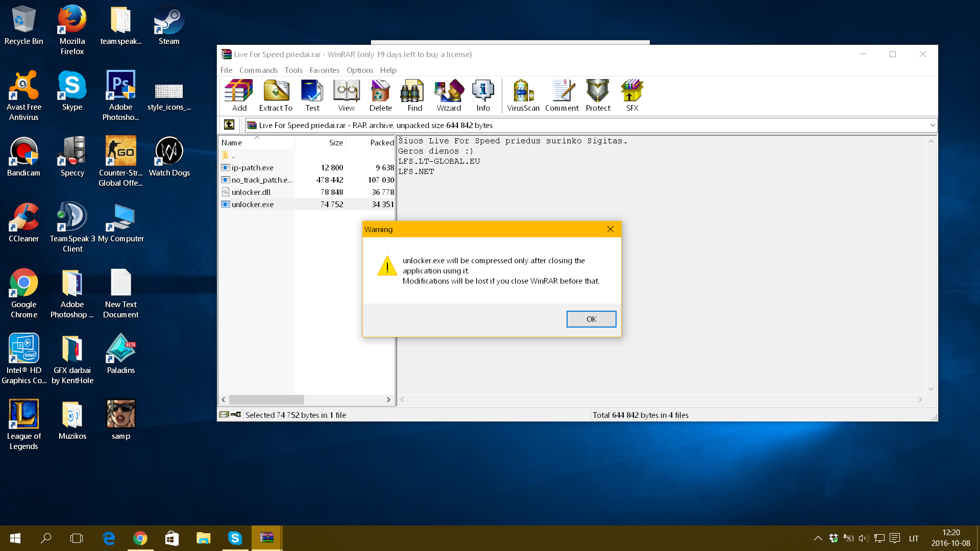This screenshot has height=551, width=980.
Task: Select the Steam desktop shortcut
Action: [169, 26]
